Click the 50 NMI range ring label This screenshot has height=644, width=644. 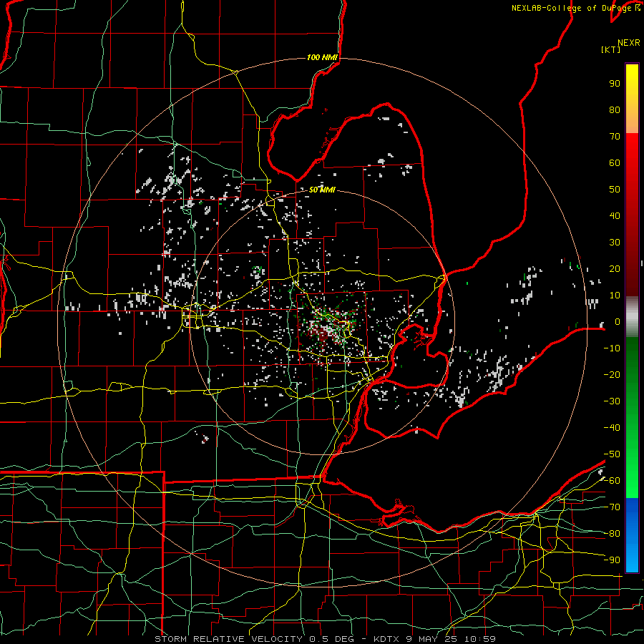tap(322, 190)
